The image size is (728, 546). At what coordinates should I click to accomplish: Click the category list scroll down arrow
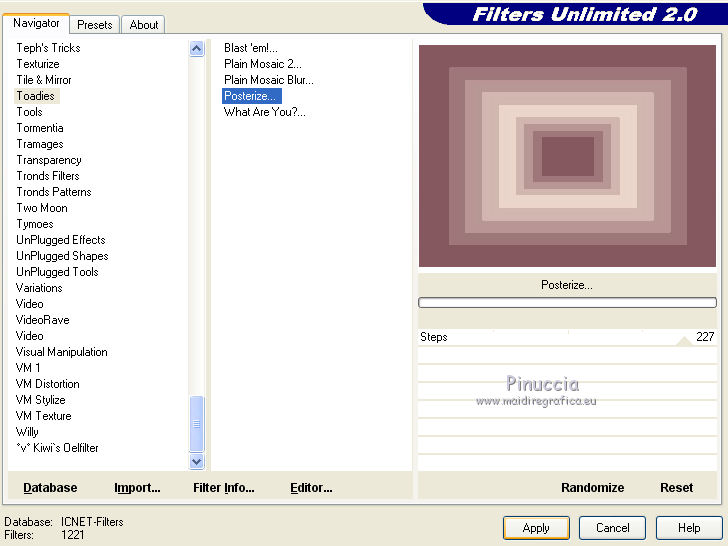tap(197, 461)
